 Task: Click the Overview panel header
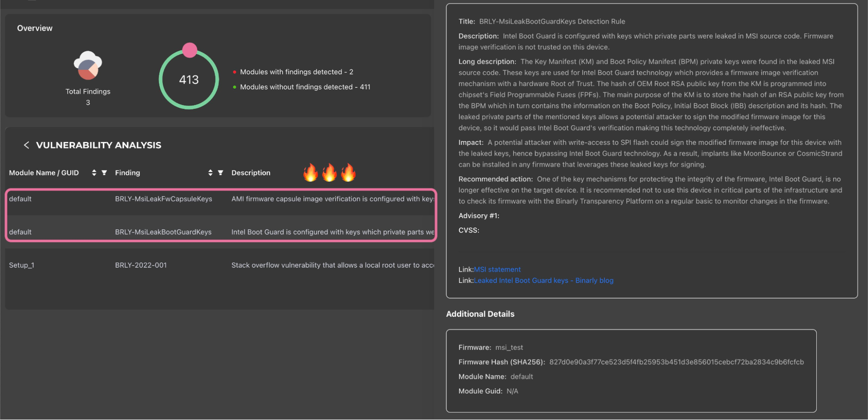[x=34, y=28]
